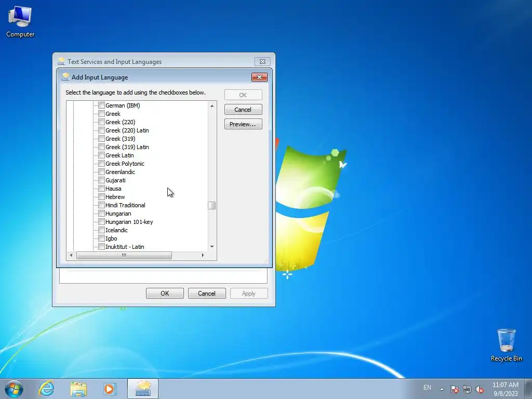The width and height of the screenshot is (532, 399).
Task: Open the Computer desktop icon
Action: click(20, 22)
